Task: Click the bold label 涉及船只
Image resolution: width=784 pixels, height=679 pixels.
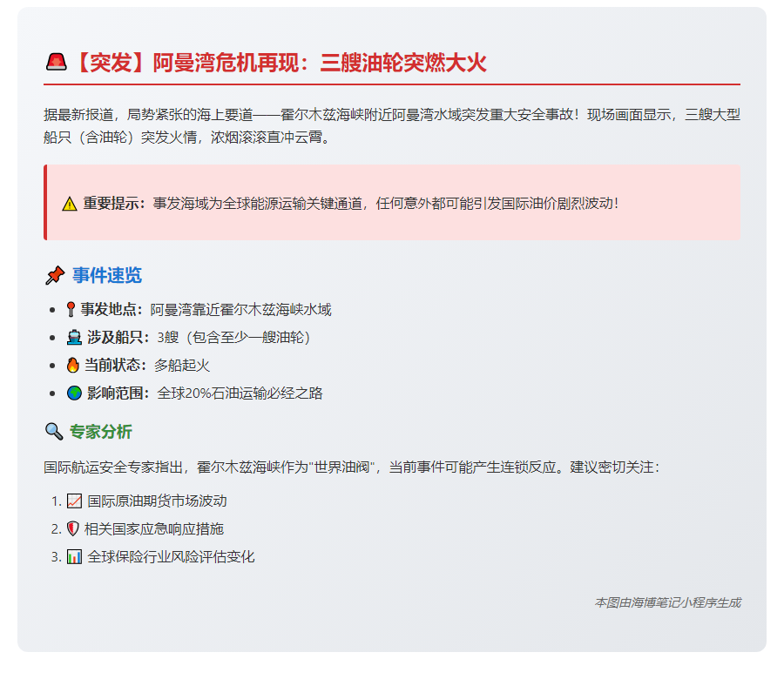Action: point(118,338)
